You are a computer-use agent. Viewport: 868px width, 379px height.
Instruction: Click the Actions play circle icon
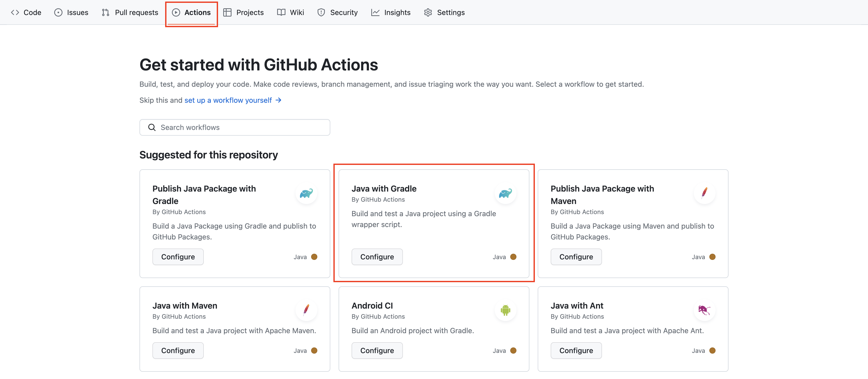[x=176, y=12]
